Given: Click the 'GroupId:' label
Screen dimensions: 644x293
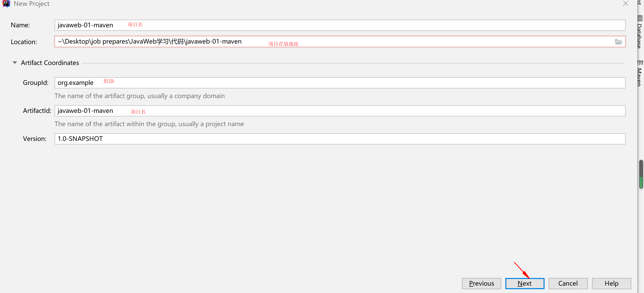Looking at the screenshot, I should tap(36, 83).
